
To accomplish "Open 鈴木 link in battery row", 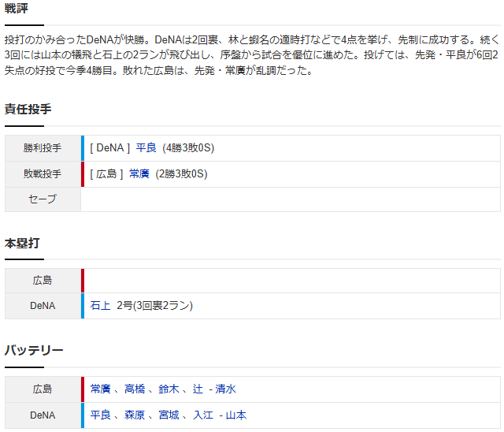I will click(169, 389).
